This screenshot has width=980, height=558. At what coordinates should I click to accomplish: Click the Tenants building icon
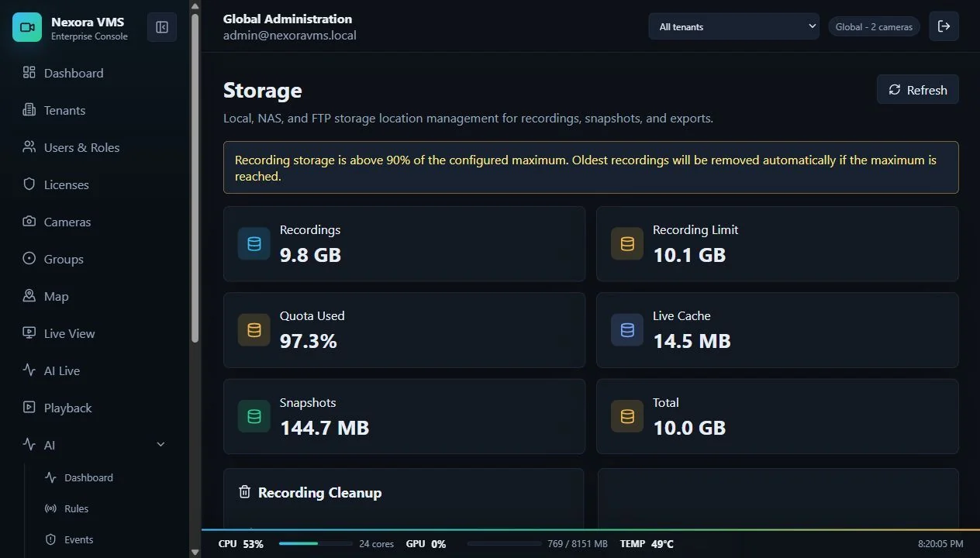(x=29, y=109)
